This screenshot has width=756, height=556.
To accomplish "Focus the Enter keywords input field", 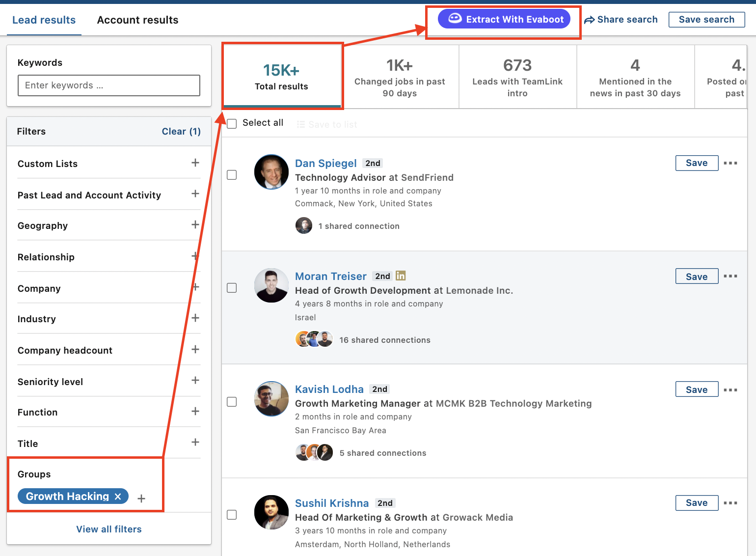I will (x=109, y=85).
